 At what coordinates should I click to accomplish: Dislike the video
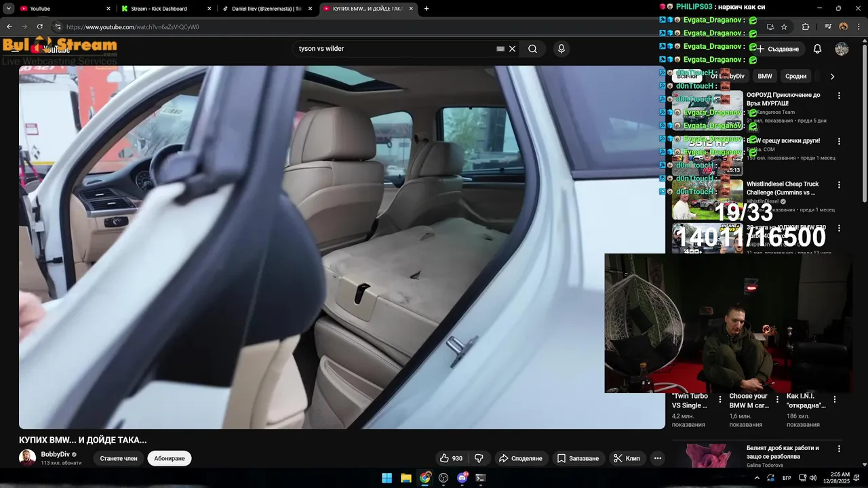click(x=479, y=458)
